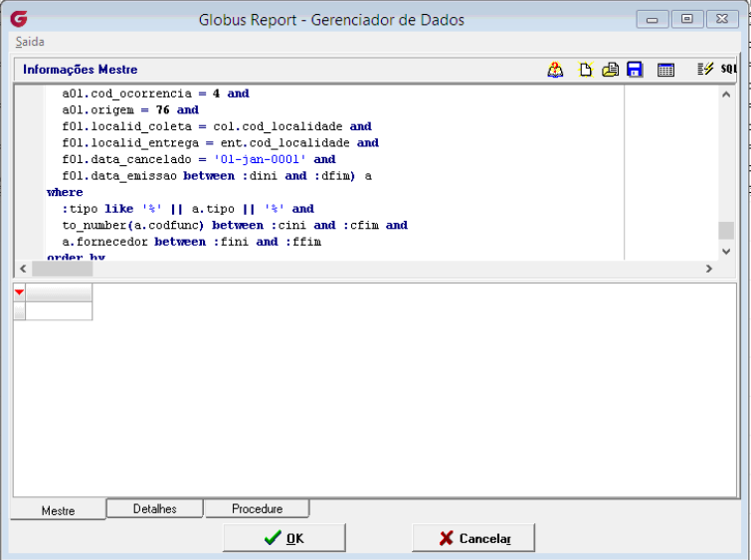Screen dimensions: 751x560
Task: Maximize the Globus Report window
Action: [686, 19]
